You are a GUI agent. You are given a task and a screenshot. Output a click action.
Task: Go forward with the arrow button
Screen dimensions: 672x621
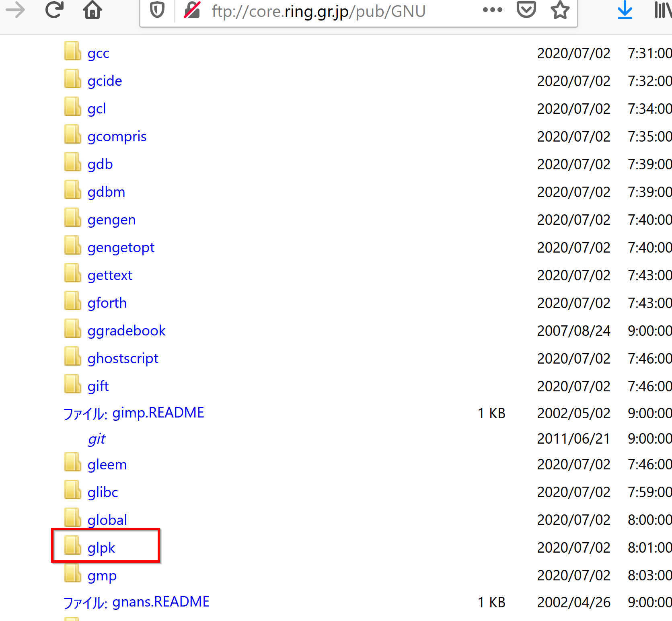coord(16,10)
